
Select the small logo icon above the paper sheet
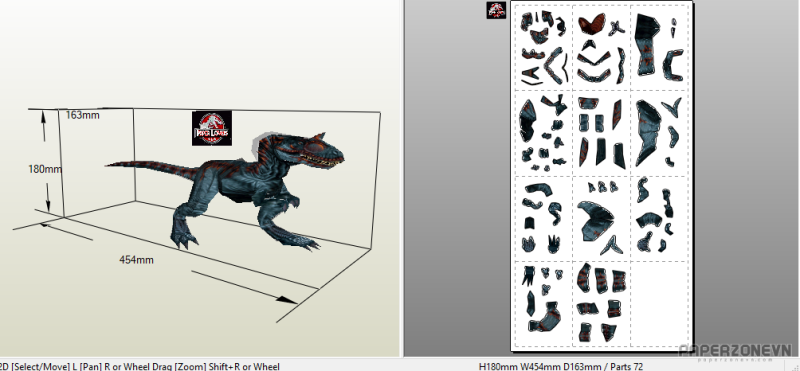click(x=496, y=10)
